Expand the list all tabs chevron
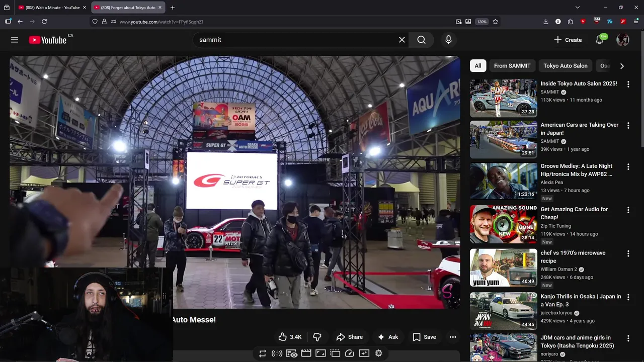Image resolution: width=644 pixels, height=362 pixels. click(x=578, y=8)
